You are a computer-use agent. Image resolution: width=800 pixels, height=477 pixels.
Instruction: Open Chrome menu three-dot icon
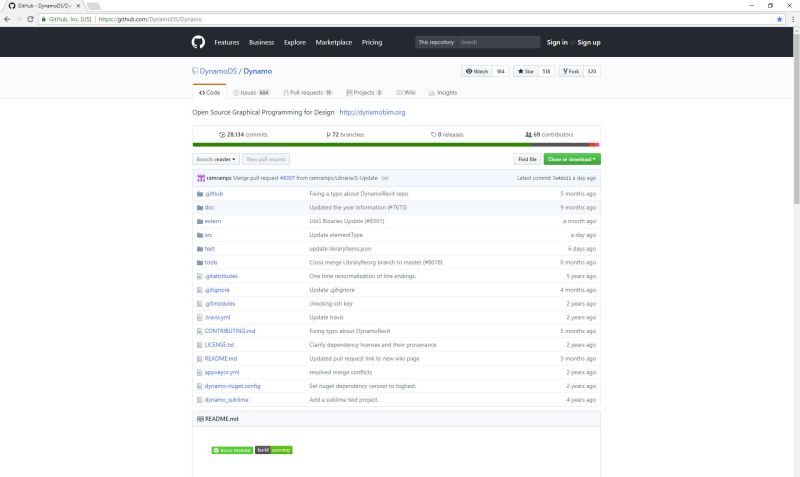(x=792, y=19)
